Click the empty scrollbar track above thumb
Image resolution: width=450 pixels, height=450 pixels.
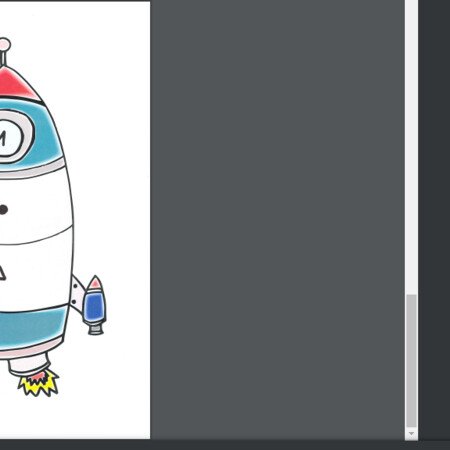(411, 147)
